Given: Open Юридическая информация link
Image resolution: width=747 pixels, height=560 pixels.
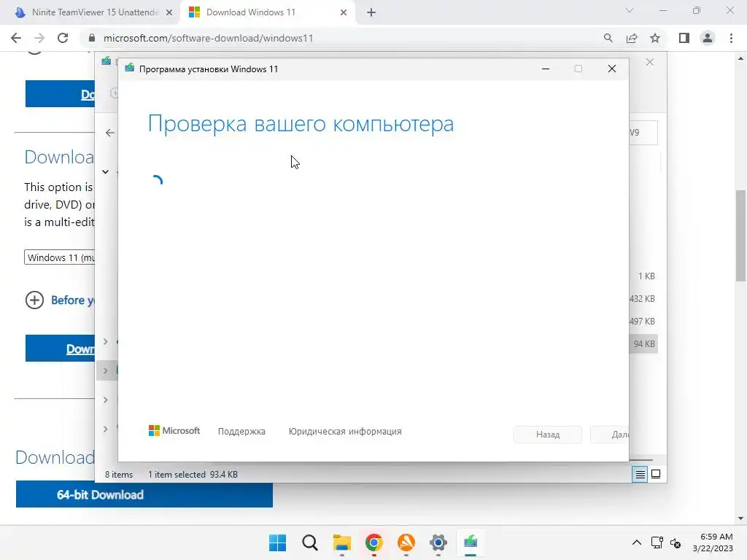Looking at the screenshot, I should (x=345, y=432).
